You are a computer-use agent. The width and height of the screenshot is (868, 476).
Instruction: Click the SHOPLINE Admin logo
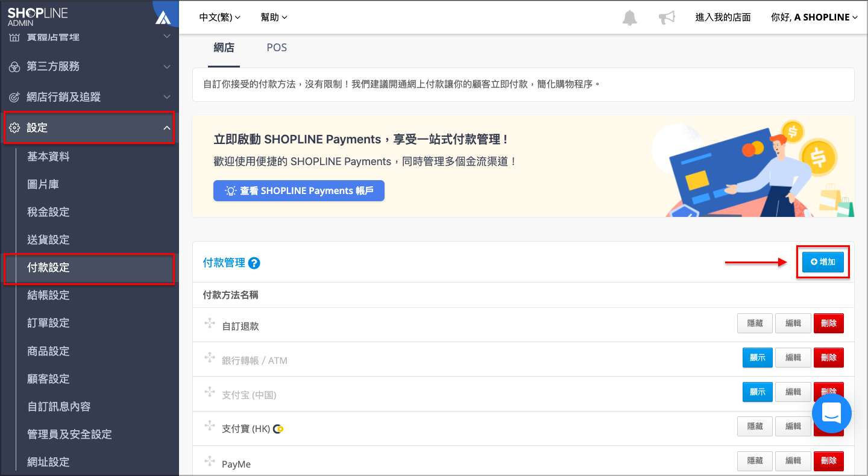tap(38, 17)
